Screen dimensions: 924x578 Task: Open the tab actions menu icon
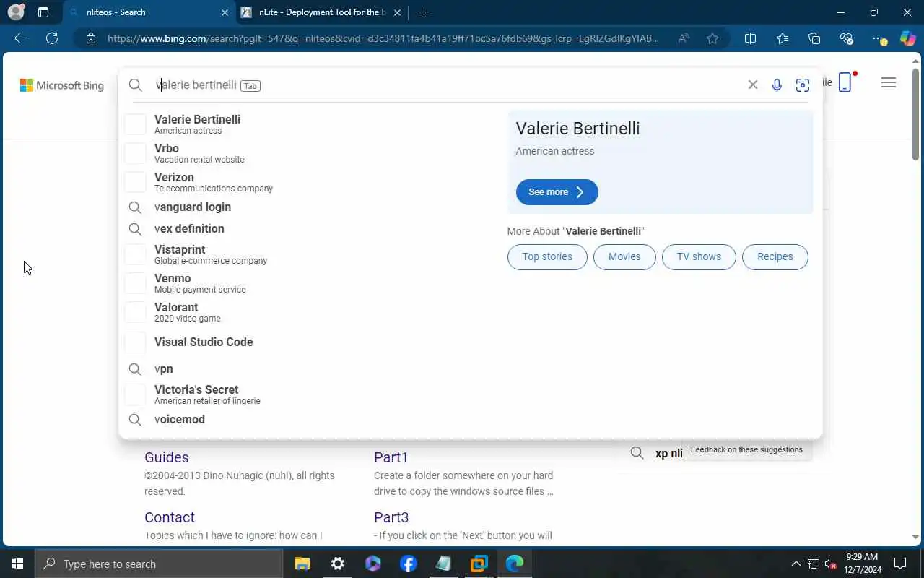click(43, 12)
